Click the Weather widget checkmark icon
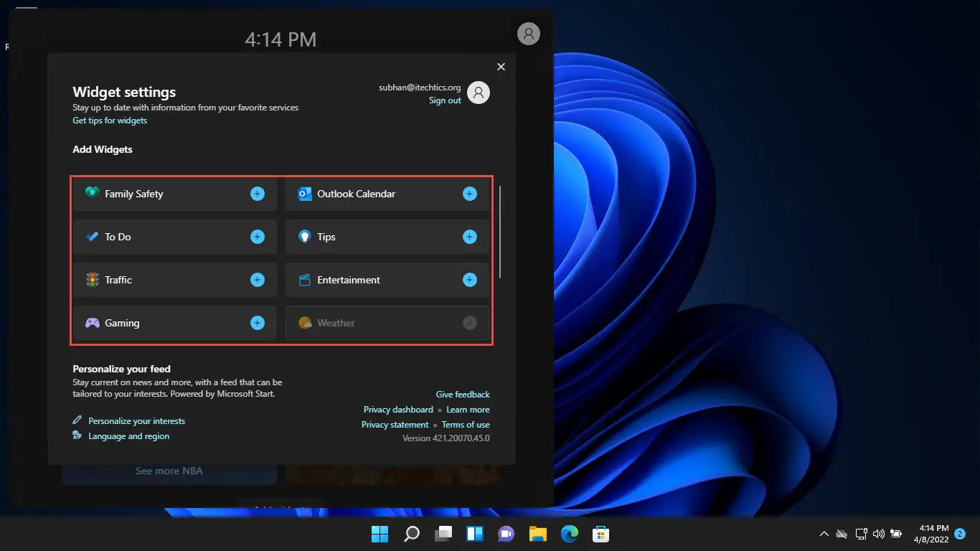980x551 pixels. coord(470,323)
